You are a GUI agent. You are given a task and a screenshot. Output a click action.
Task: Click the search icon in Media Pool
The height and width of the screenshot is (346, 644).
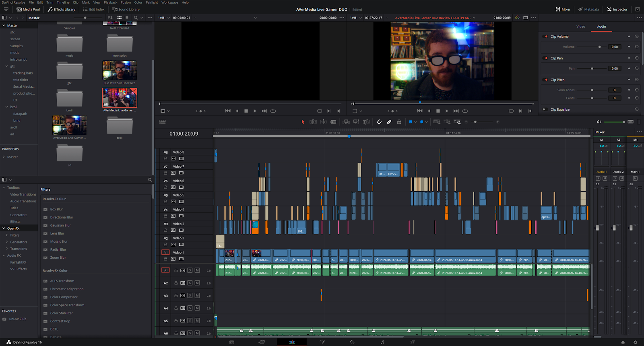[136, 18]
